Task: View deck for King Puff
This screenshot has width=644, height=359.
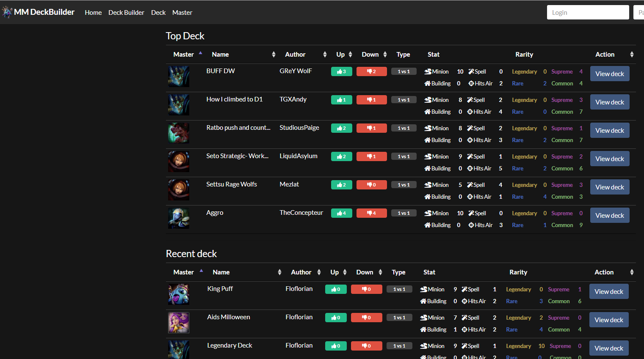Action: point(609,291)
